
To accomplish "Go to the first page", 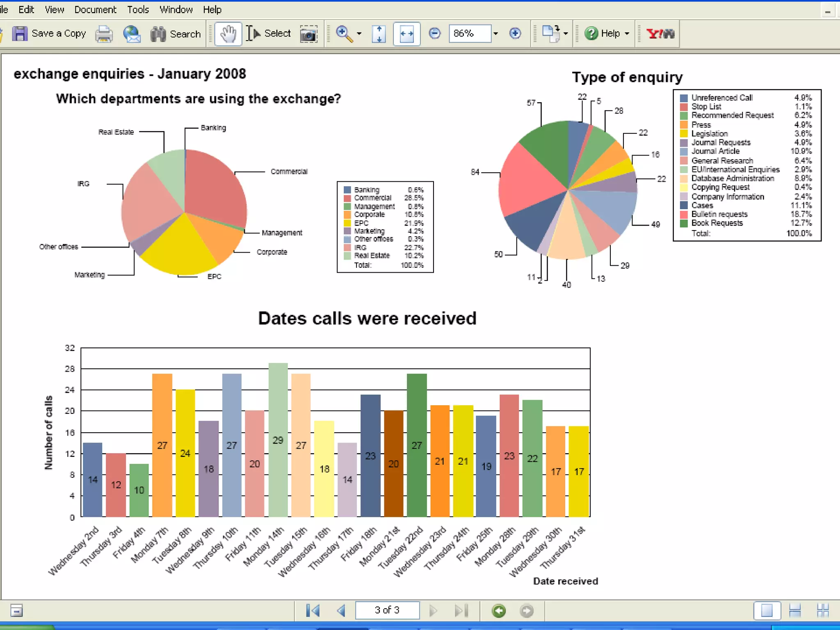I will click(313, 611).
